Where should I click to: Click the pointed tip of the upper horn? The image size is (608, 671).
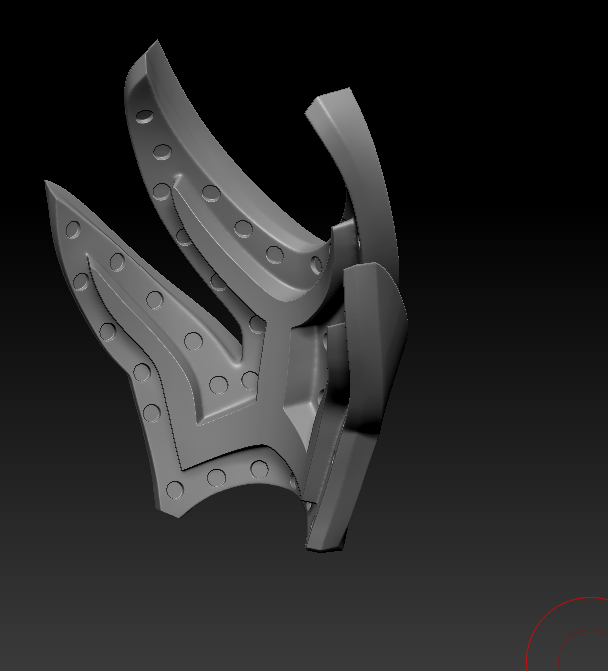(155, 44)
